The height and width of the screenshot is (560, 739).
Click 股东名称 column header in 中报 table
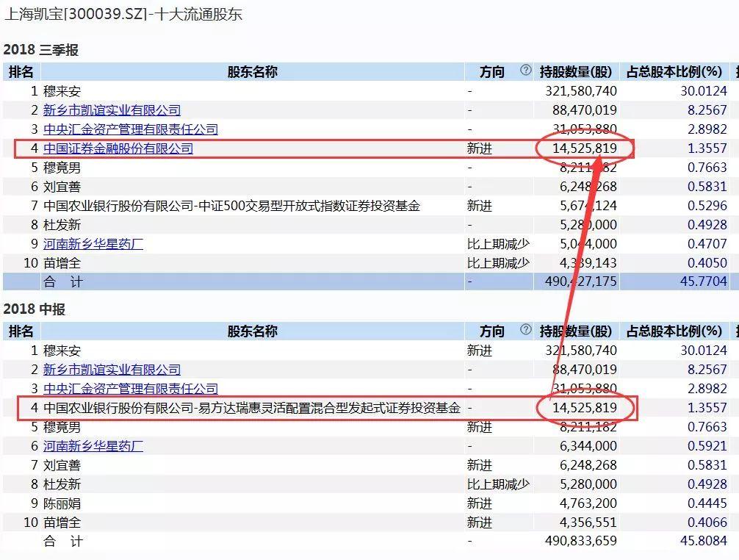(x=252, y=331)
